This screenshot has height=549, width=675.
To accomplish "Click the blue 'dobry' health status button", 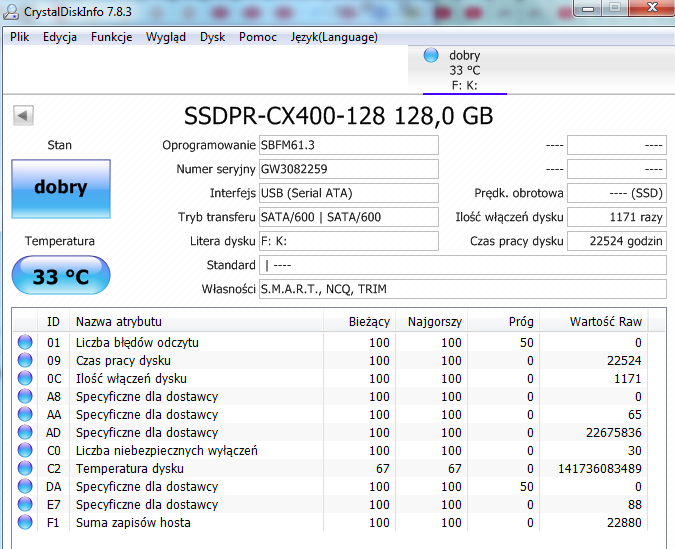I will tap(61, 189).
